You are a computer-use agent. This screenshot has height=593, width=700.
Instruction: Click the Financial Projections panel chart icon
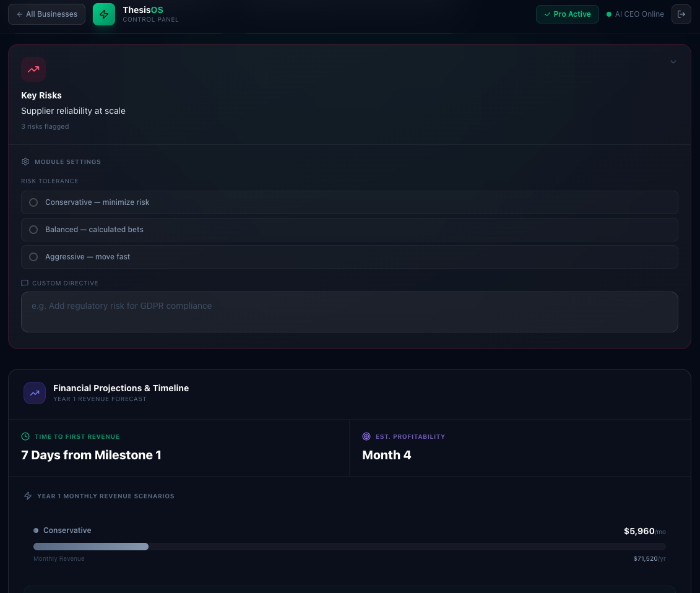(35, 393)
